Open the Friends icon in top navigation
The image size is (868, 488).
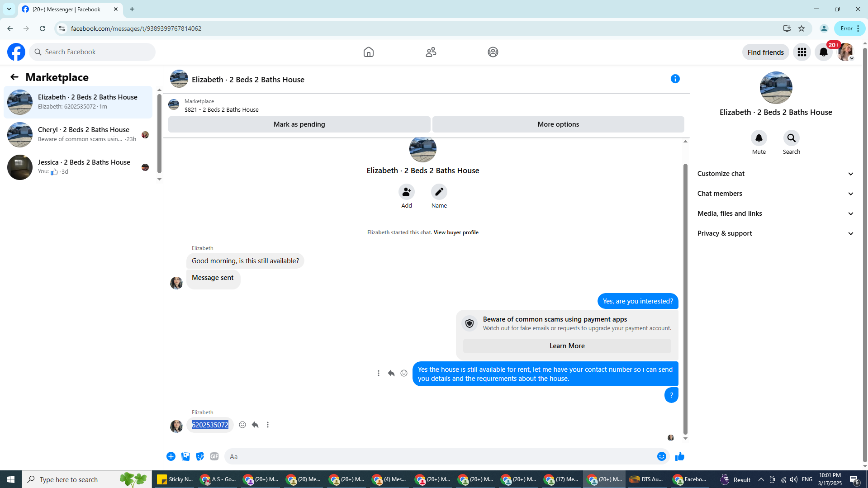(431, 52)
